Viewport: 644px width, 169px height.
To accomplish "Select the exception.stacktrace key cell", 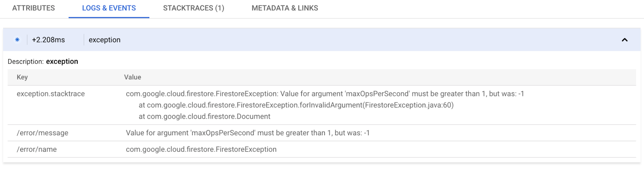I will coord(51,94).
